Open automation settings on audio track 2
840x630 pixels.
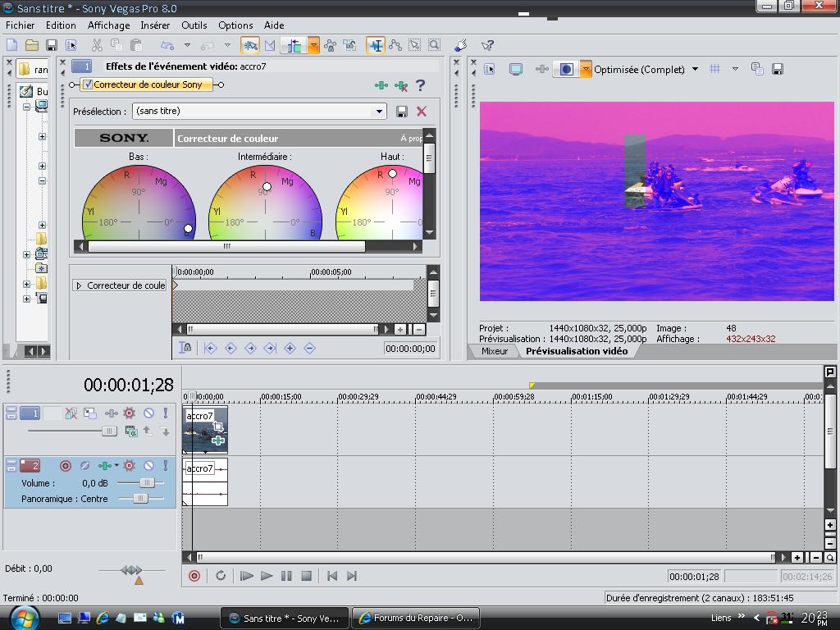(x=129, y=466)
